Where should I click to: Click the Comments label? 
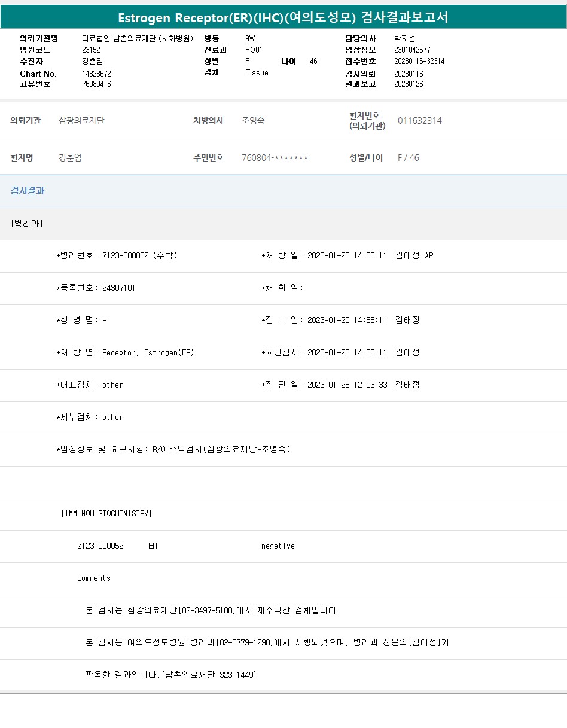click(94, 578)
